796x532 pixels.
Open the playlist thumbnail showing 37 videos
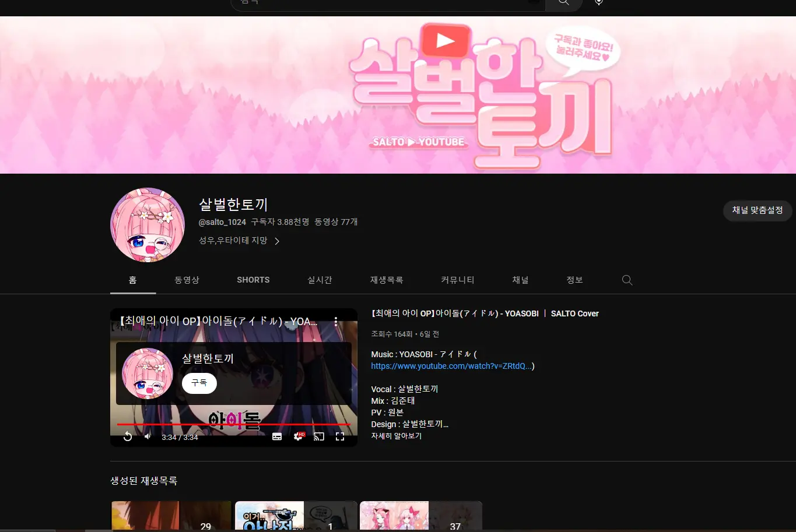420,515
